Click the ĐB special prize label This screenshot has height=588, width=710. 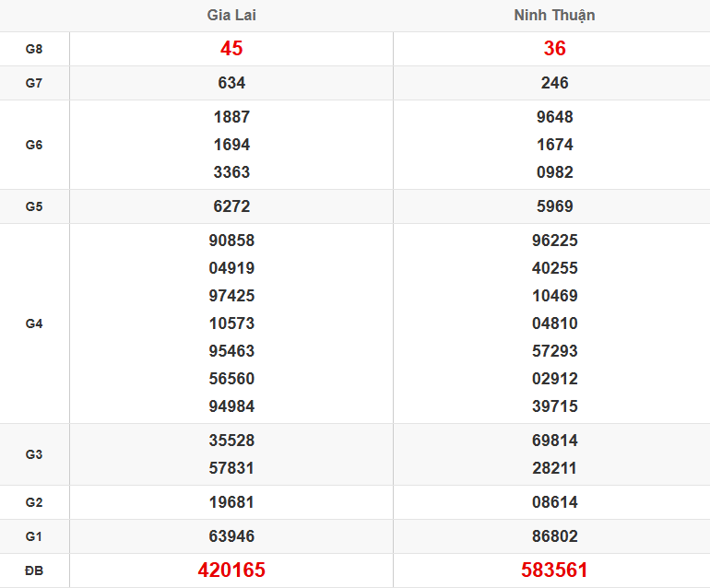click(x=34, y=570)
